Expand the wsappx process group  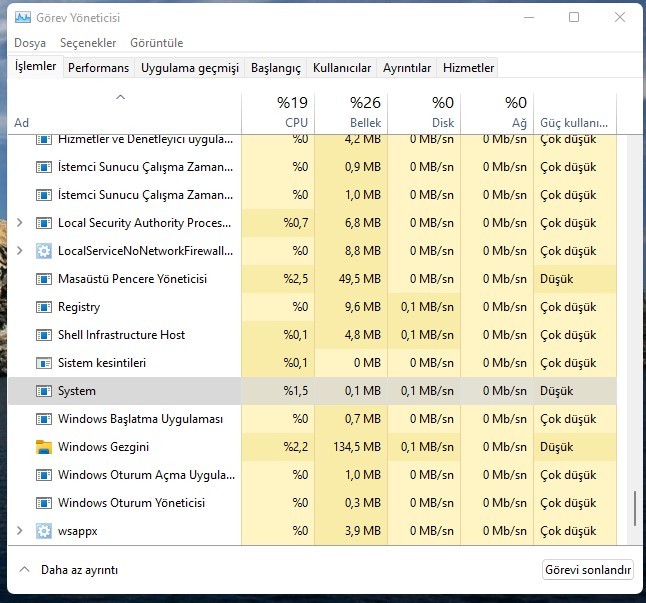pos(19,531)
